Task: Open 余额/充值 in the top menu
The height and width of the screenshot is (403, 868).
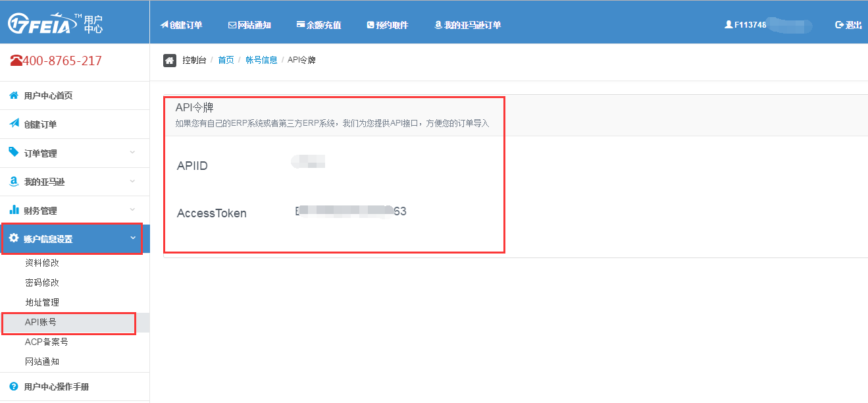Action: [319, 25]
